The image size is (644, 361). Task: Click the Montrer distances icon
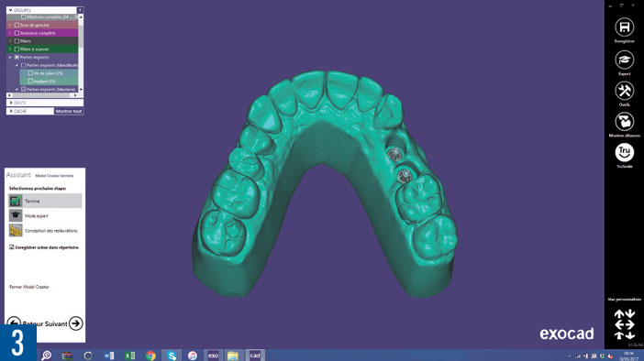pyautogui.click(x=625, y=122)
